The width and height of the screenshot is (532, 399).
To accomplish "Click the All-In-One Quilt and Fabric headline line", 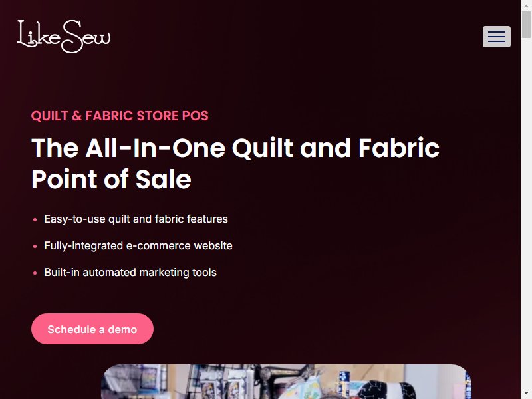I will (235, 148).
